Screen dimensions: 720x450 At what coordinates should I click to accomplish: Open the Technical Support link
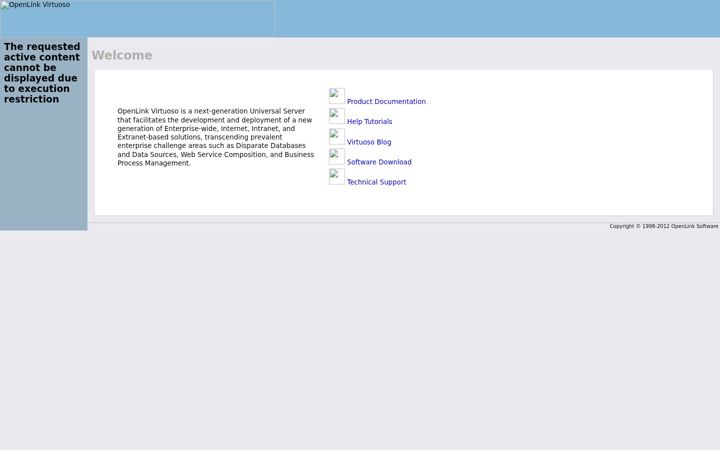pos(376,182)
